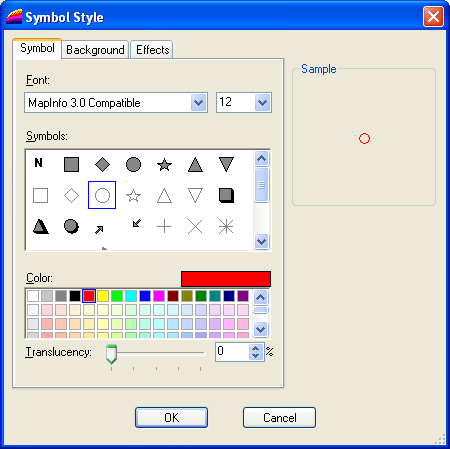Pick the filled upward triangle symbol
Screen dimensions: 450x449
coord(195,165)
